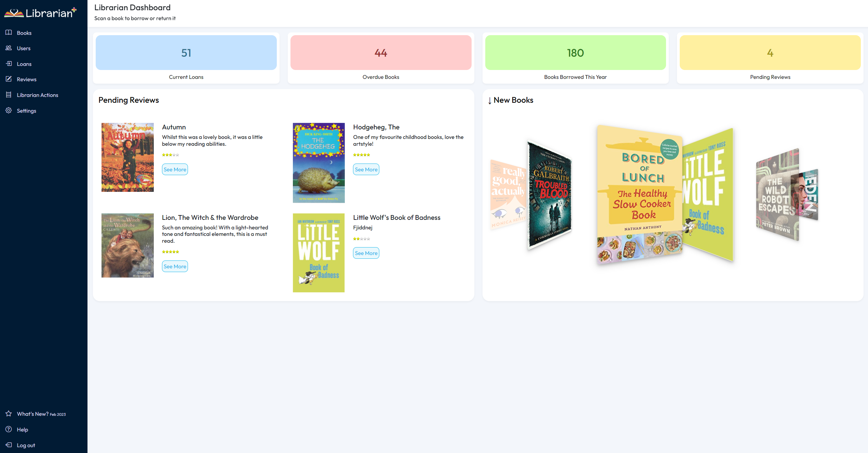Click the Lion, The Witch & the Wardrobe cover
The height and width of the screenshot is (453, 868).
[127, 245]
